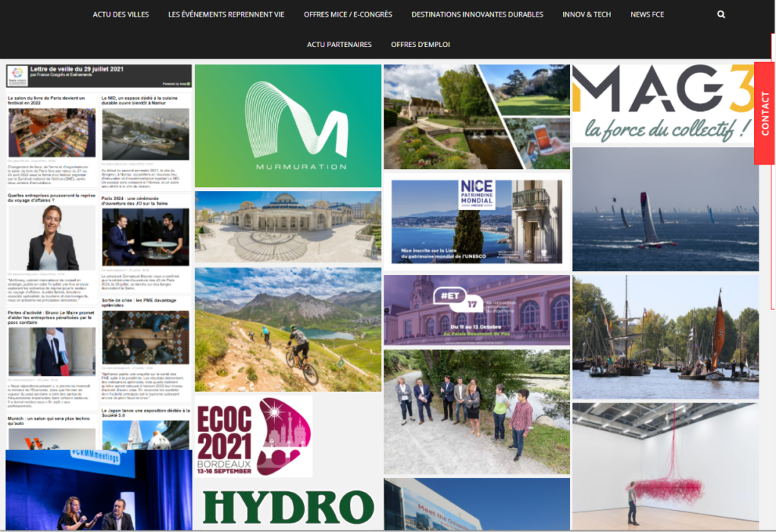The width and height of the screenshot is (776, 532).
Task: Open article Le NID espace à Namur
Action: (x=139, y=101)
